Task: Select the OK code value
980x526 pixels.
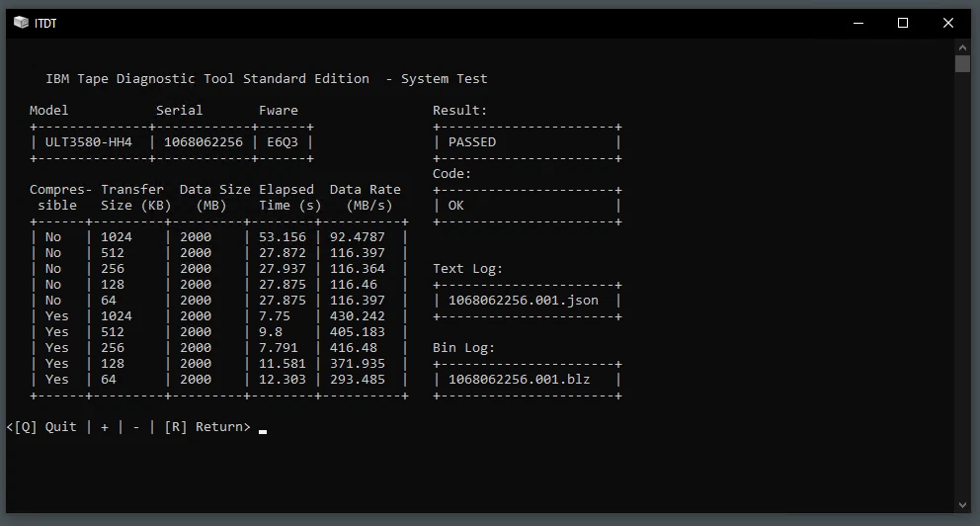Action: pos(455,205)
